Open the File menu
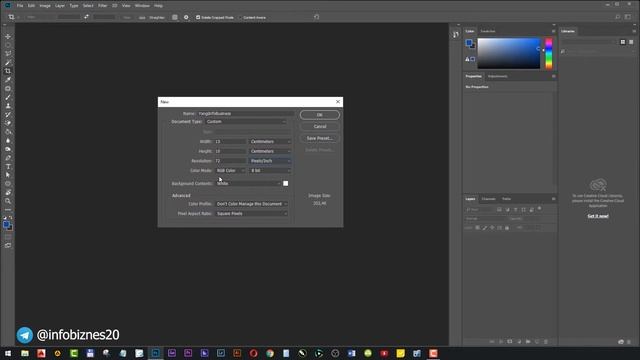This screenshot has width=640, height=360. click(x=20, y=6)
